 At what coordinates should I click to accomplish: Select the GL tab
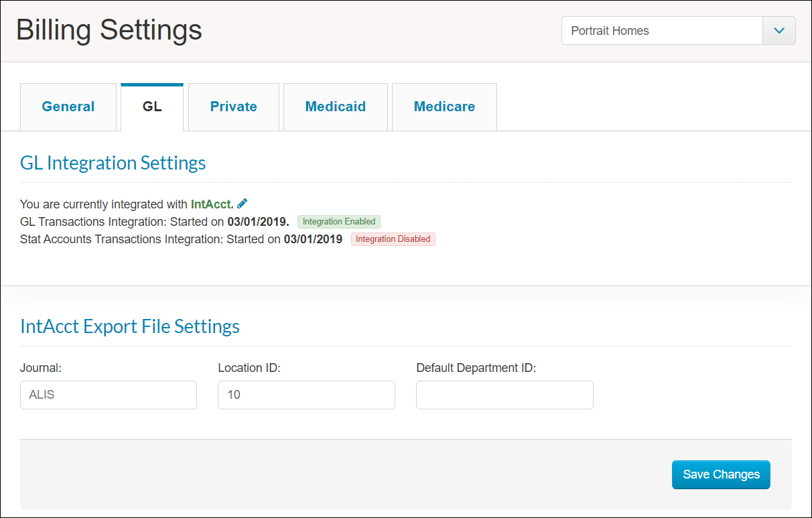point(152,107)
